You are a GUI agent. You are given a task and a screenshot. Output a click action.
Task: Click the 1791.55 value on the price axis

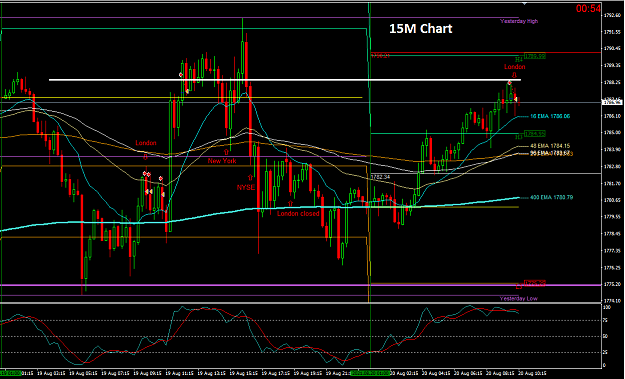[612, 31]
